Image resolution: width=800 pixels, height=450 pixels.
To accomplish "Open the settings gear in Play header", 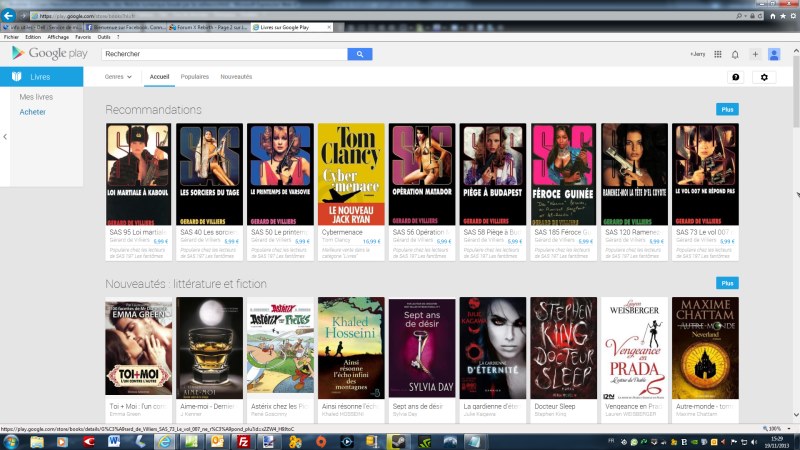I will click(x=764, y=77).
